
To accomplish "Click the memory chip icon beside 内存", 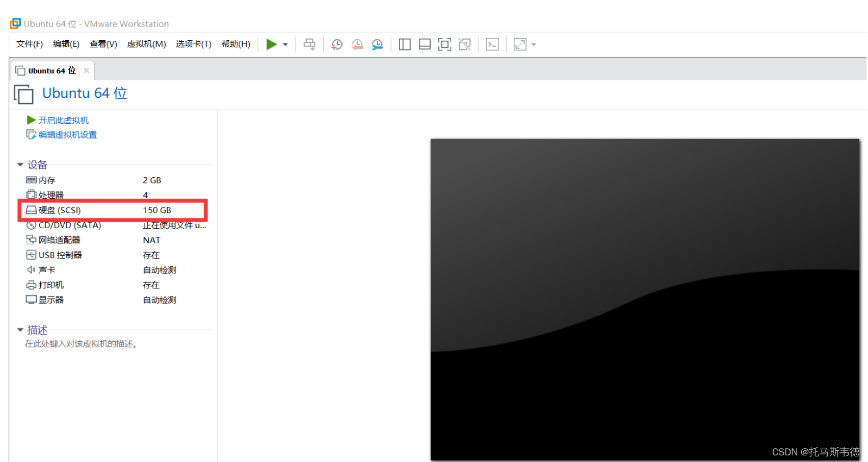I will (31, 180).
